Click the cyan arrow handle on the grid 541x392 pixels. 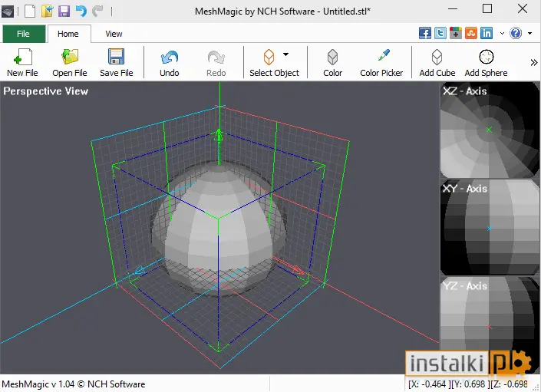point(140,271)
